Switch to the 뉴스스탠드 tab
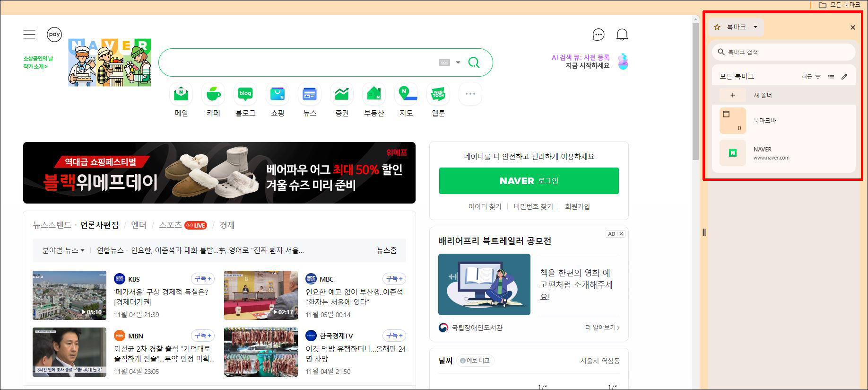Viewport: 868px width, 390px height. point(52,225)
